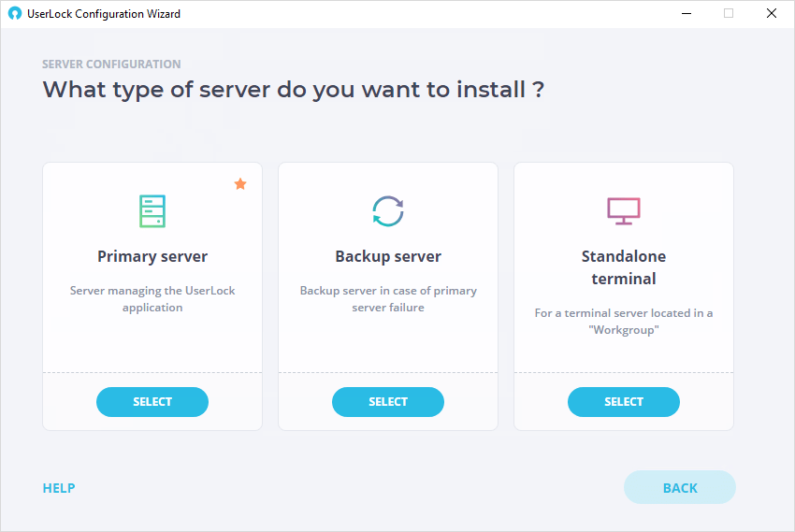Go back with the BACK button
Image resolution: width=795 pixels, height=532 pixels.
tap(679, 487)
